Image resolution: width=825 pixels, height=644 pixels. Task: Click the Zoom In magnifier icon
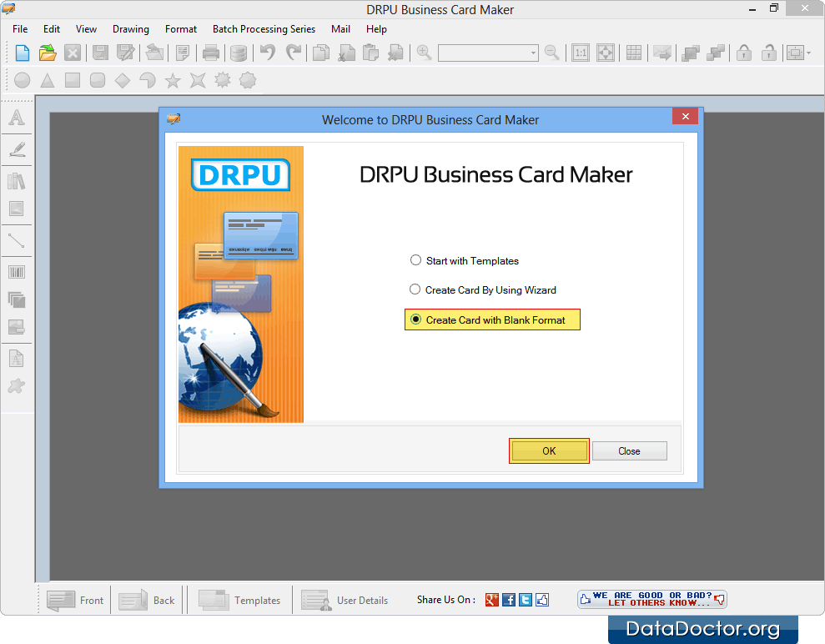point(424,53)
